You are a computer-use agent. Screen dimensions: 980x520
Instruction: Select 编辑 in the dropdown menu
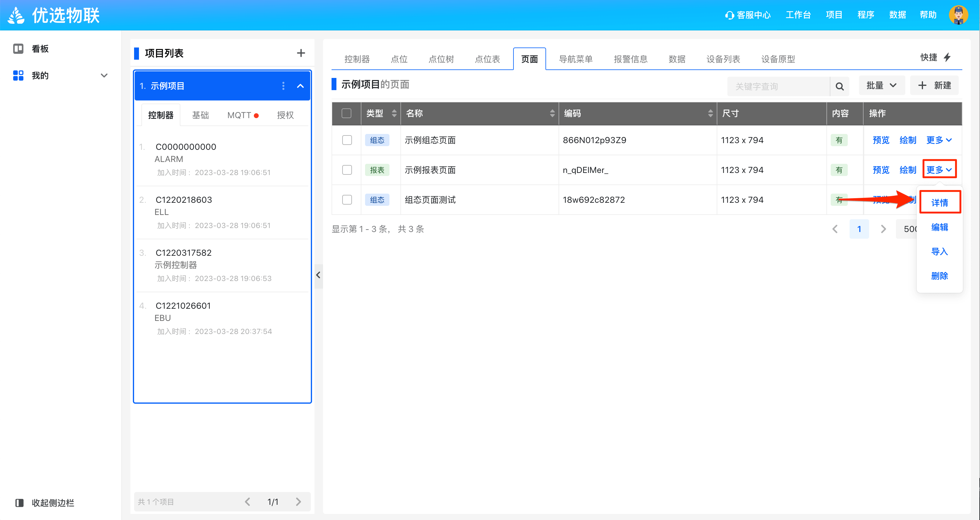(940, 227)
